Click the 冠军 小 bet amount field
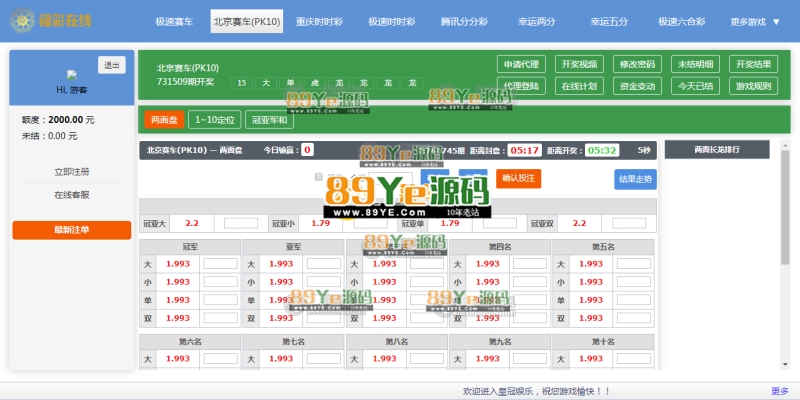800x400 pixels. 220,282
